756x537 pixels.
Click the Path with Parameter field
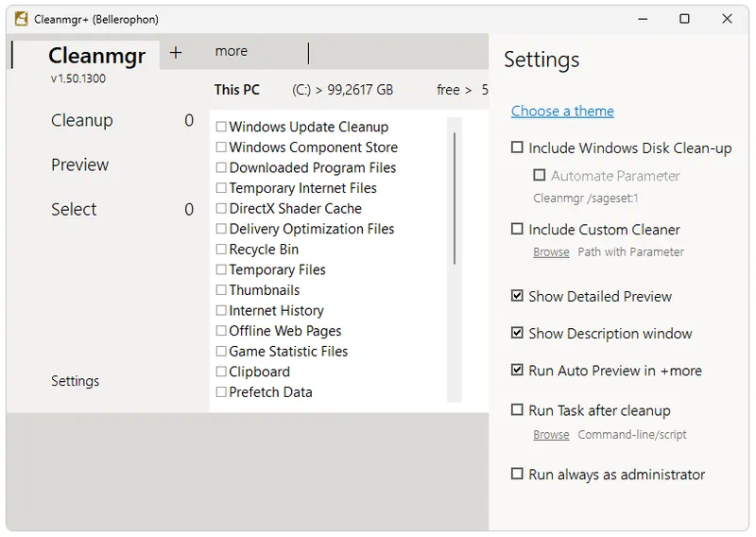point(630,251)
